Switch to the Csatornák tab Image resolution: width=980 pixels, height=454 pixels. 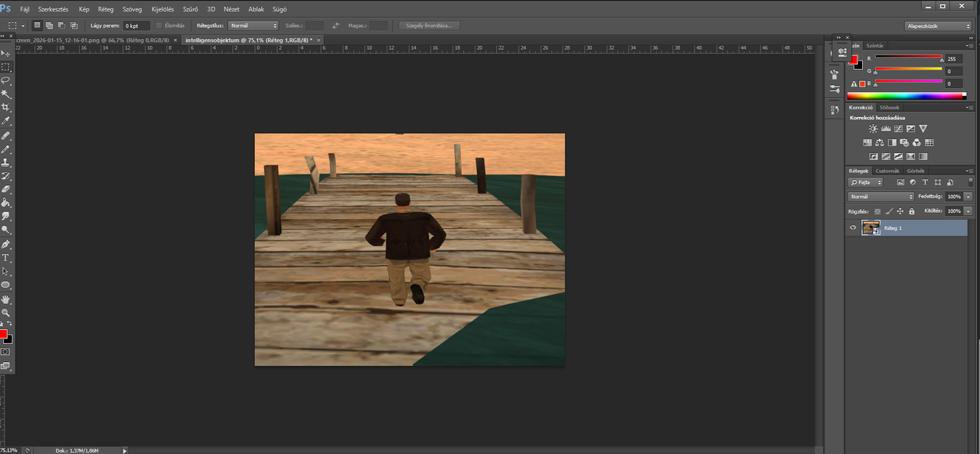coord(887,170)
